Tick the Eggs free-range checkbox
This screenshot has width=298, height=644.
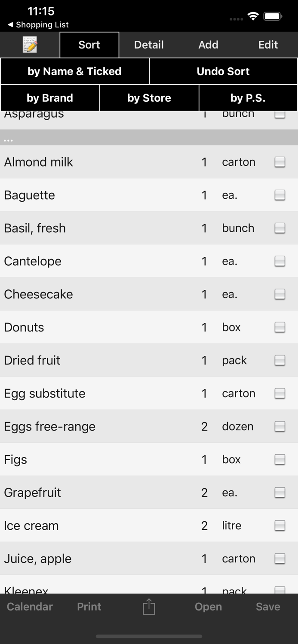click(280, 426)
